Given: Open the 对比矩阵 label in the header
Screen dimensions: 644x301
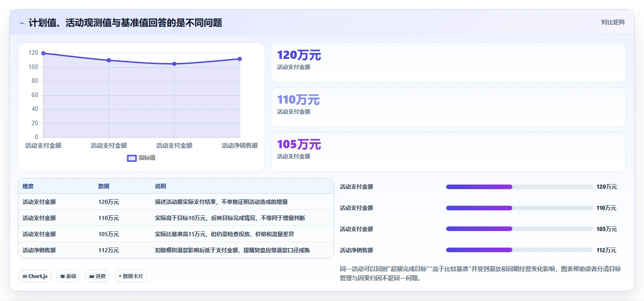Looking at the screenshot, I should (x=613, y=22).
